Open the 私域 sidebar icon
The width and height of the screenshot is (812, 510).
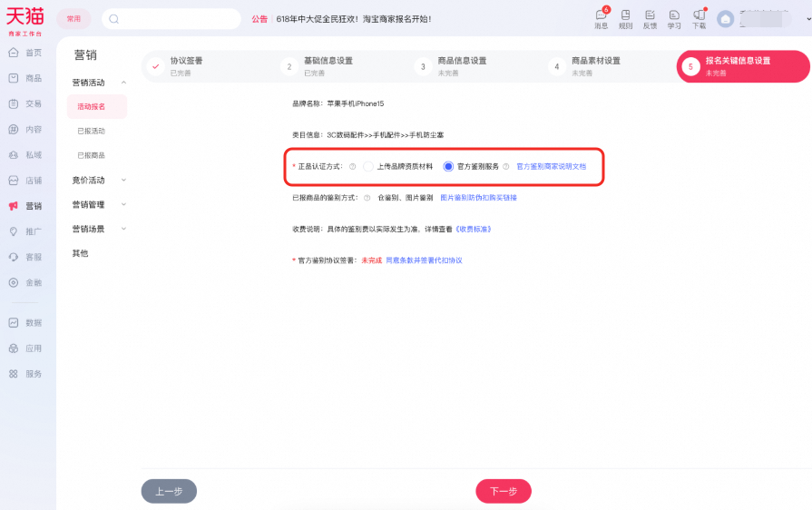14,155
